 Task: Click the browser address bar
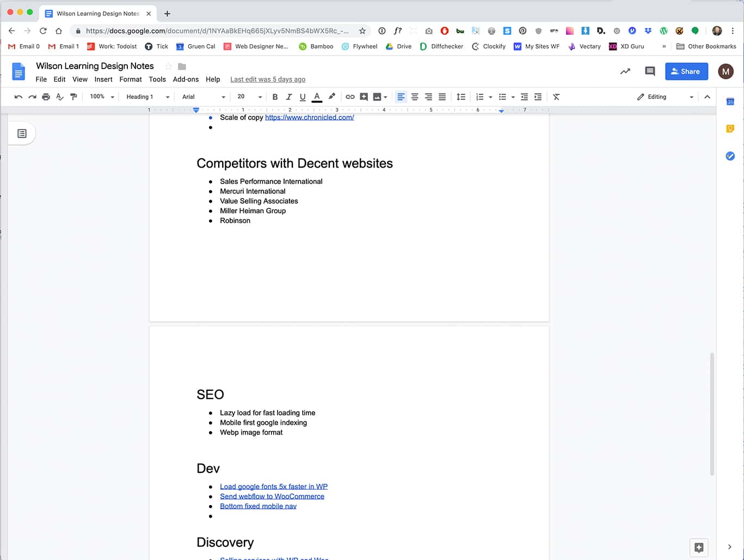coord(218,31)
